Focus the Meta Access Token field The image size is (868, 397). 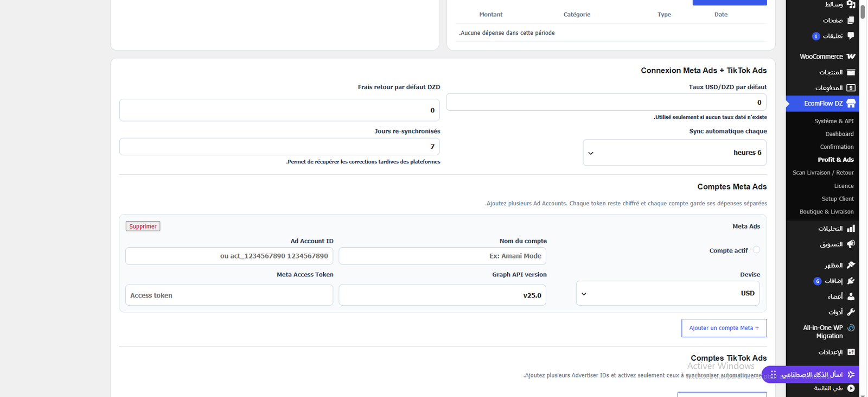click(229, 295)
